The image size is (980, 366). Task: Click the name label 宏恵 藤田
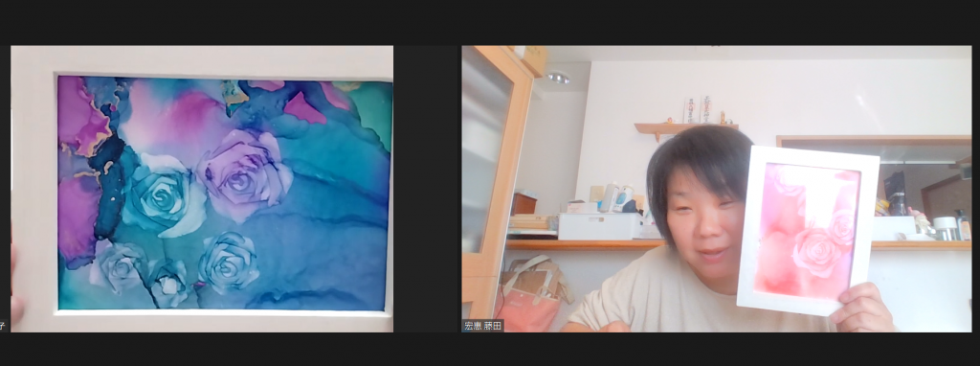pos(482,326)
